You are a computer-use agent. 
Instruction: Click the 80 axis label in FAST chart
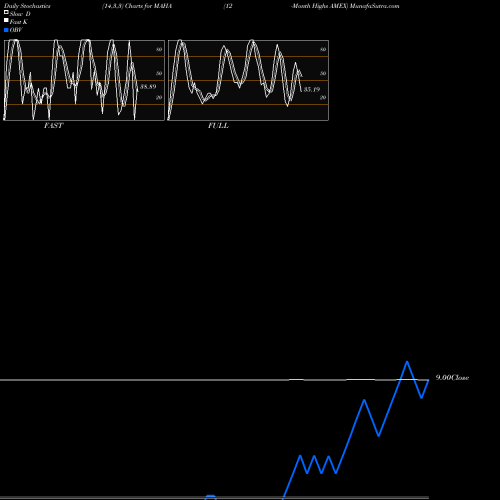(159, 49)
